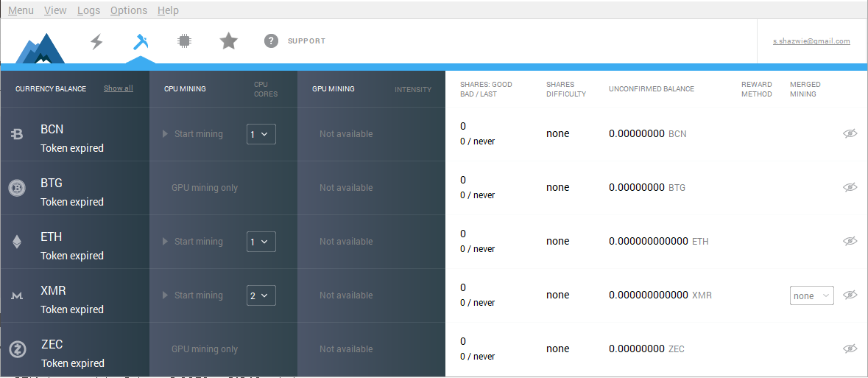
Task: Click BTG GPU mining only text
Action: [x=205, y=188]
